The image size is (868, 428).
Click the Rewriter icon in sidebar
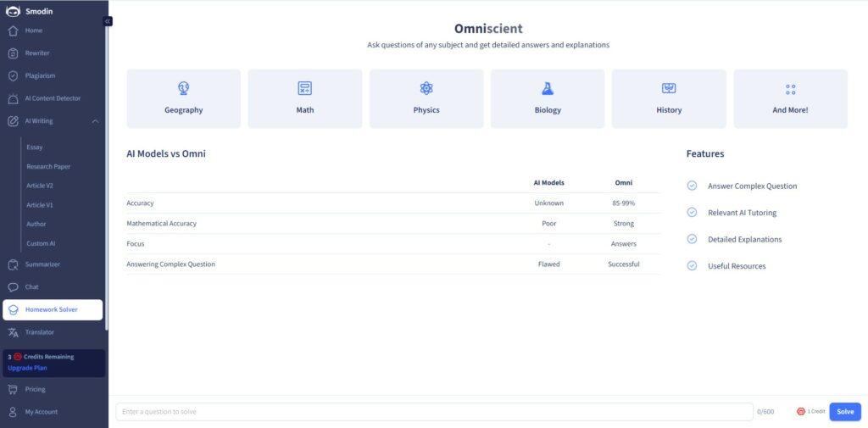(x=14, y=53)
